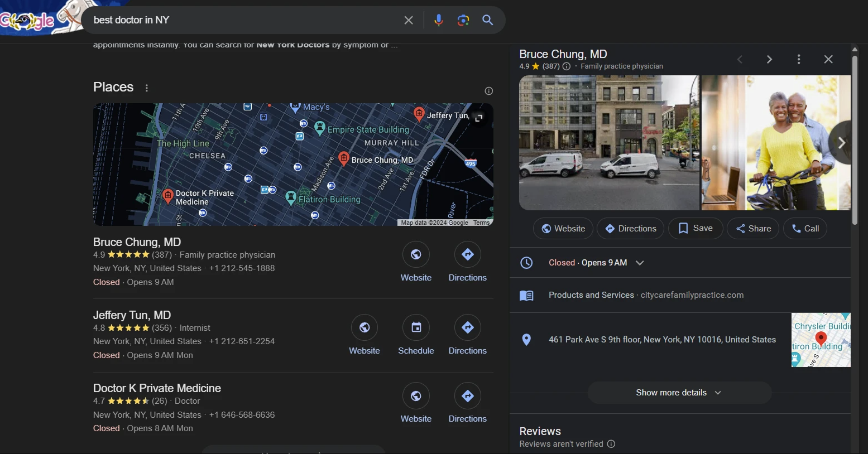868x454 pixels.
Task: Click the Share button
Action: tap(752, 228)
